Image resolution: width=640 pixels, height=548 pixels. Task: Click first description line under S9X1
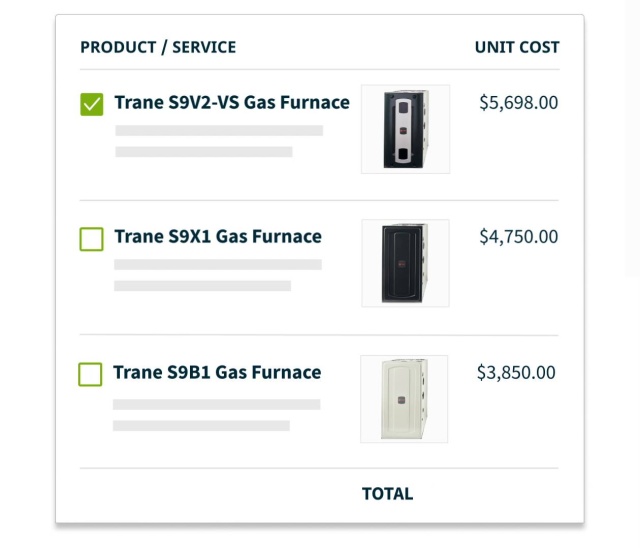218,264
